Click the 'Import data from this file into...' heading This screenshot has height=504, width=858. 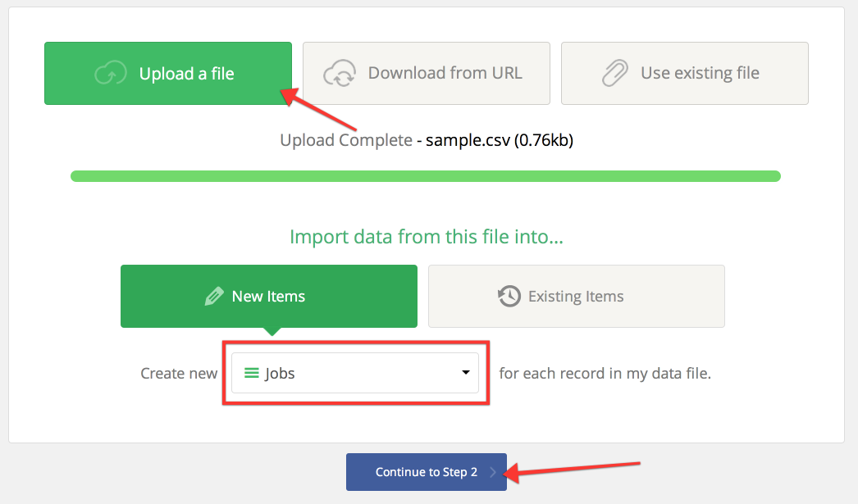click(x=427, y=237)
